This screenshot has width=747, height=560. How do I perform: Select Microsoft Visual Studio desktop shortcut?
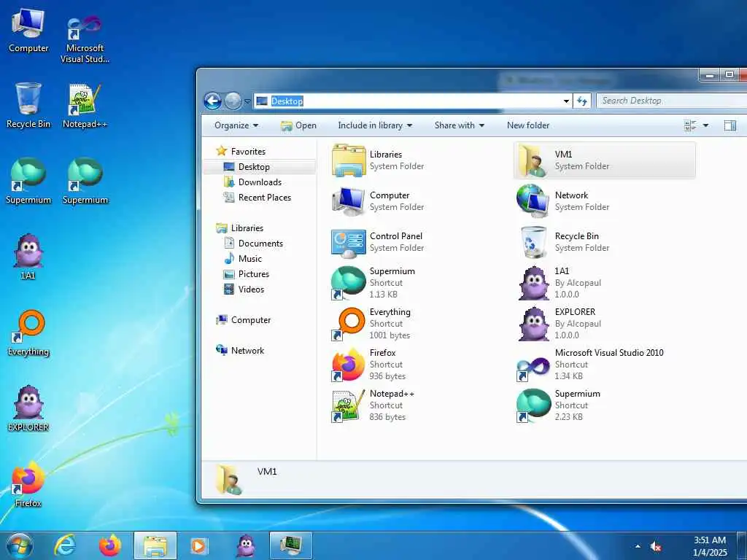[85, 39]
